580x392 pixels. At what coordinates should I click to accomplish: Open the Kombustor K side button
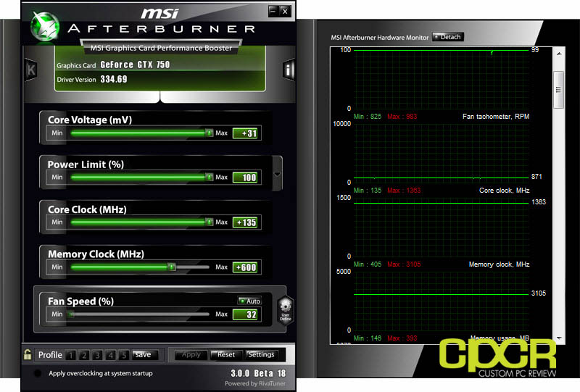(30, 70)
